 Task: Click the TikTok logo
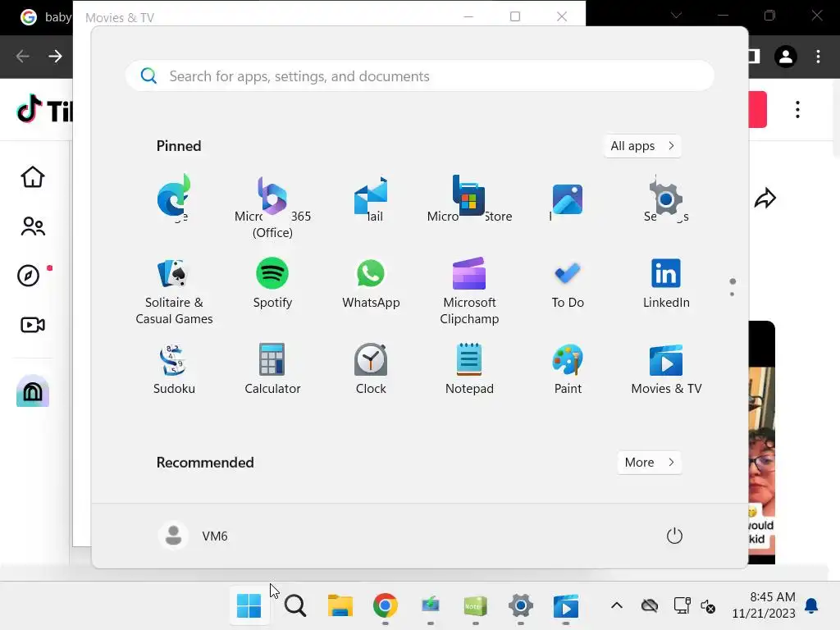point(44,110)
